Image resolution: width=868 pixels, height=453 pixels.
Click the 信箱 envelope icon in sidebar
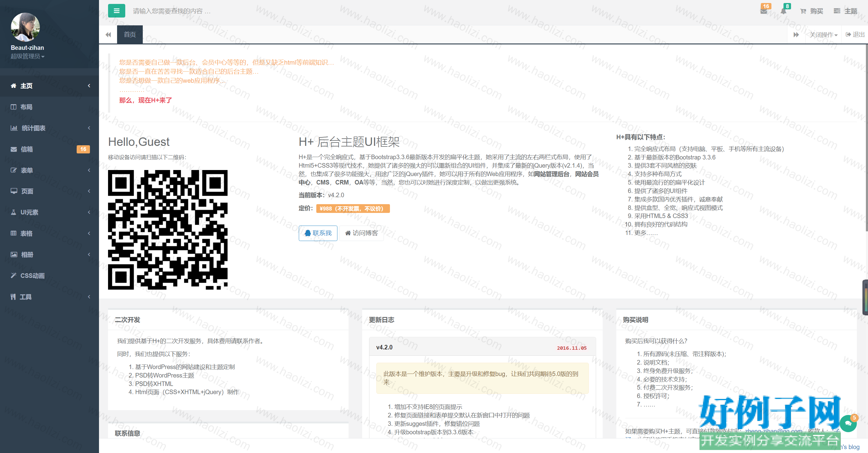pos(14,149)
